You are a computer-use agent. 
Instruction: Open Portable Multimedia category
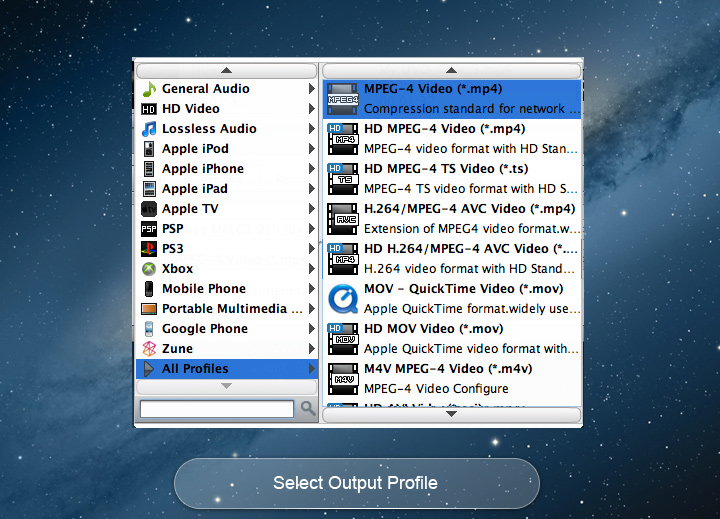[227, 309]
